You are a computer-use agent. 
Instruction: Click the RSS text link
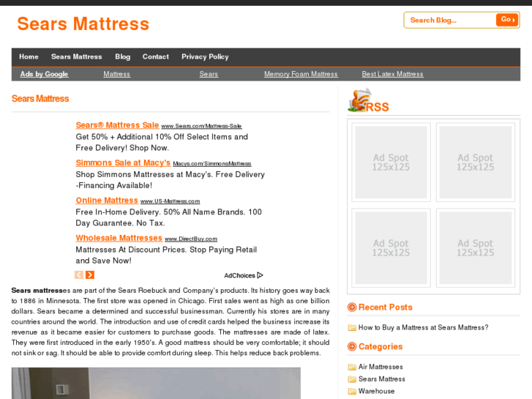[x=378, y=107]
